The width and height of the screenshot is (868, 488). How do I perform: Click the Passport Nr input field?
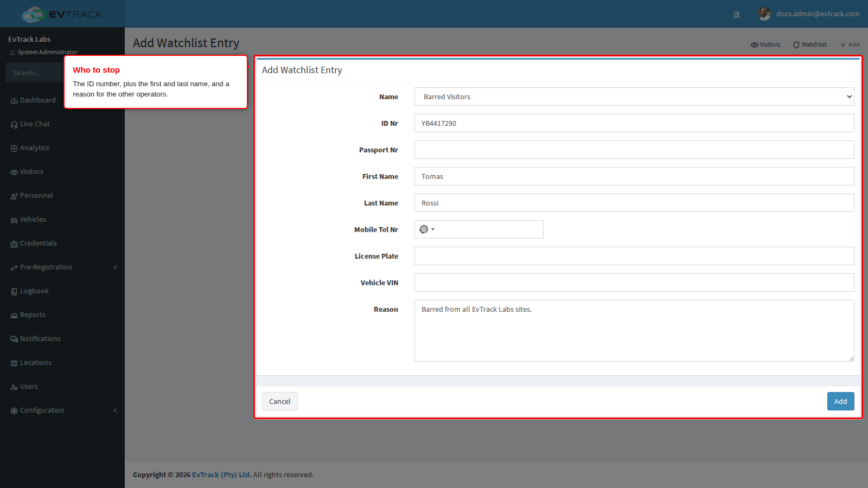634,150
